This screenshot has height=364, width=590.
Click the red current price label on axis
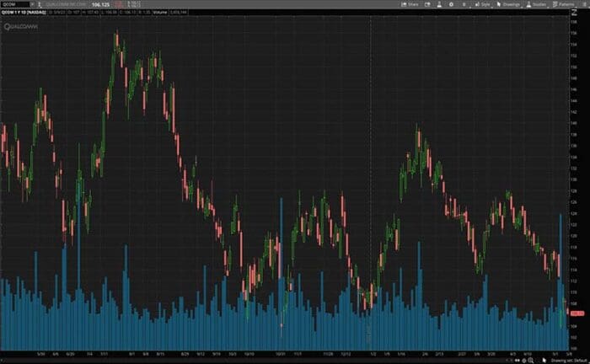(580, 313)
